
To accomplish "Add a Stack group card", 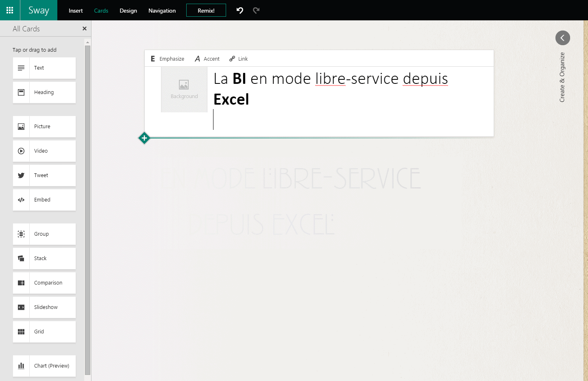I will 44,258.
